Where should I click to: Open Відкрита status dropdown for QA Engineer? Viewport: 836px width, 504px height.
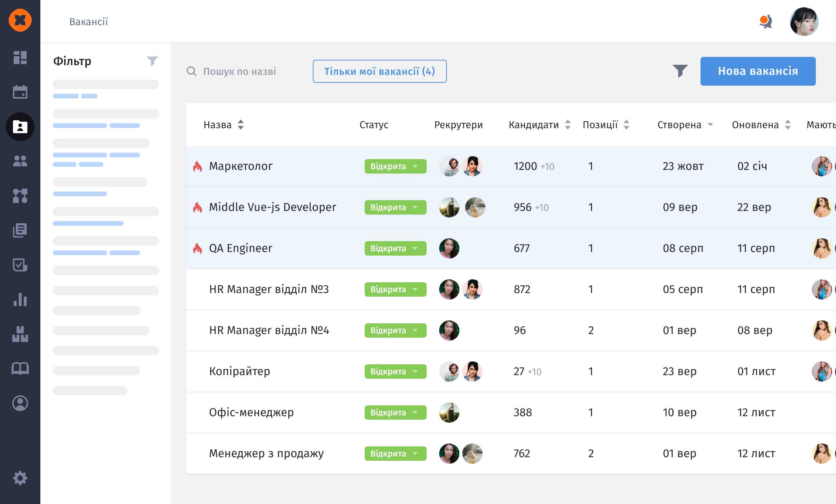pyautogui.click(x=395, y=248)
